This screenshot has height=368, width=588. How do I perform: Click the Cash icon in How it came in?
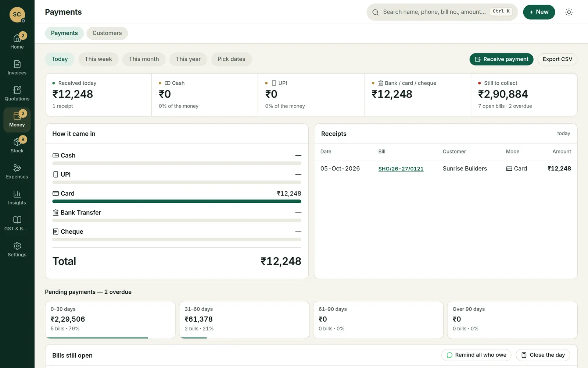(x=55, y=156)
